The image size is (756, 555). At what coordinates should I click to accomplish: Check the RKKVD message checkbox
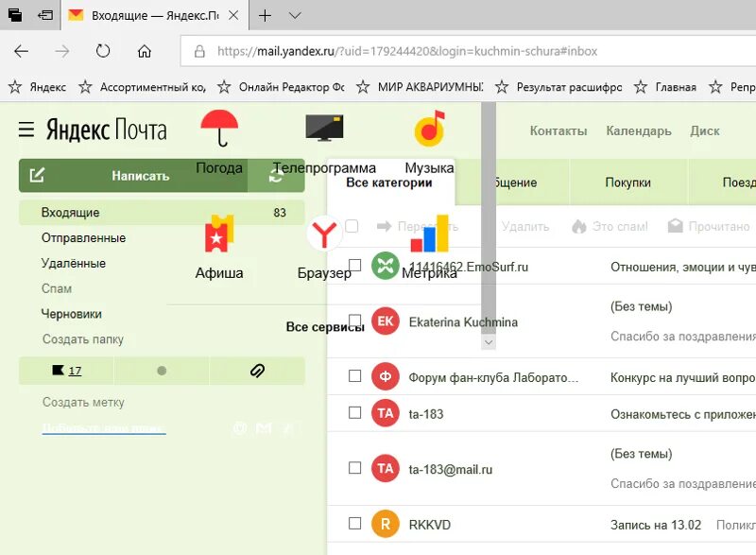click(355, 523)
